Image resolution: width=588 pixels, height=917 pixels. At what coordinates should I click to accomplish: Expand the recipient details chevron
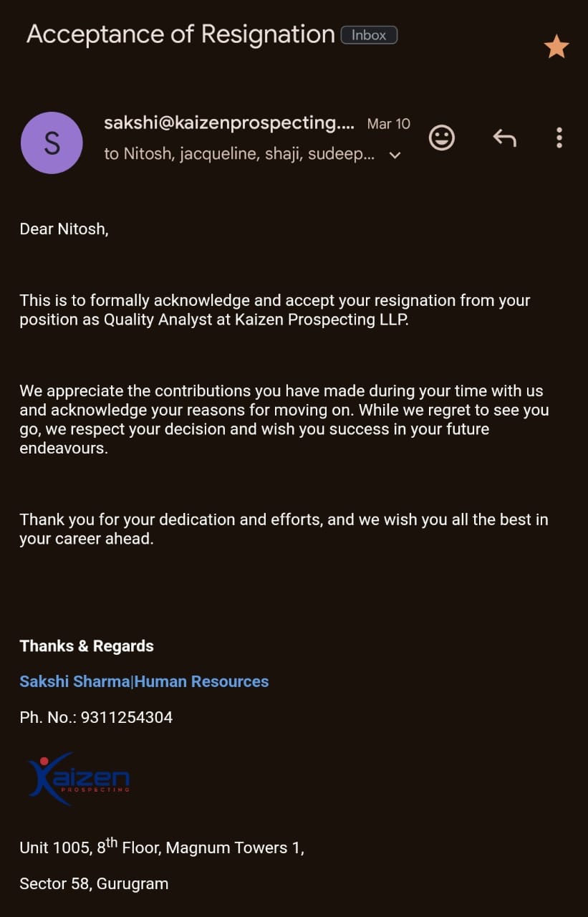[395, 155]
